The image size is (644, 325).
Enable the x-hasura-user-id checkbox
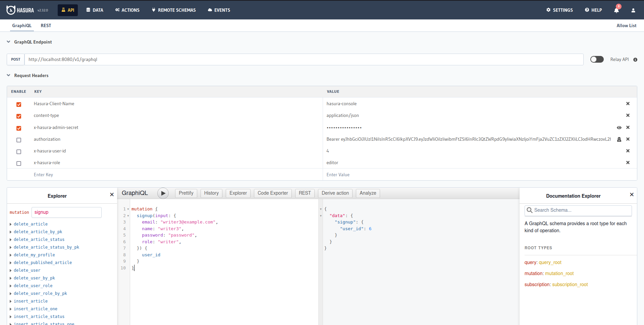pyautogui.click(x=19, y=152)
